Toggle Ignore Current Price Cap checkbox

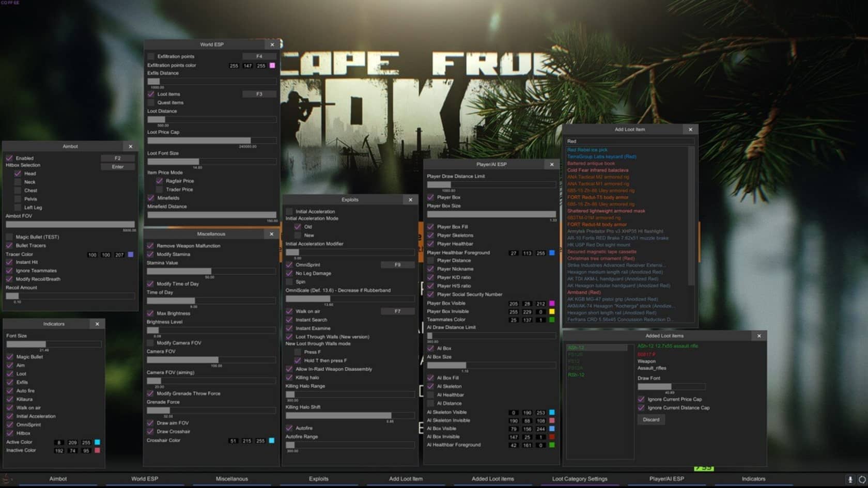(641, 399)
